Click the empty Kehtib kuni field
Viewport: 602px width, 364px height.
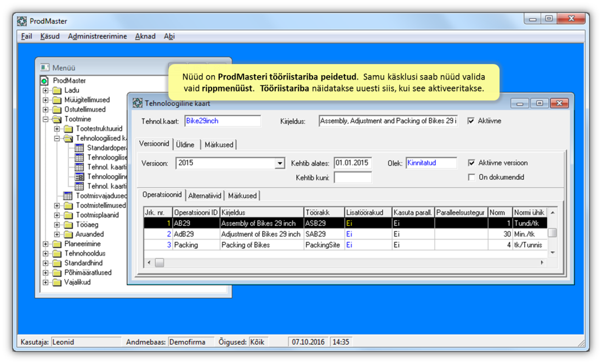[x=353, y=178]
